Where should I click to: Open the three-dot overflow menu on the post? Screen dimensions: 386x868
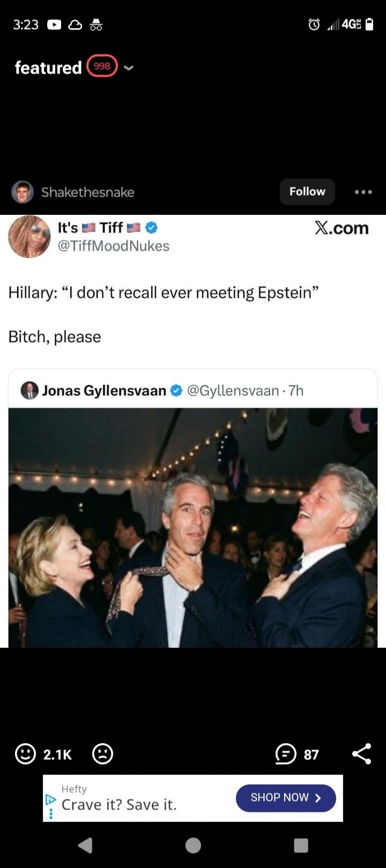pyautogui.click(x=363, y=192)
